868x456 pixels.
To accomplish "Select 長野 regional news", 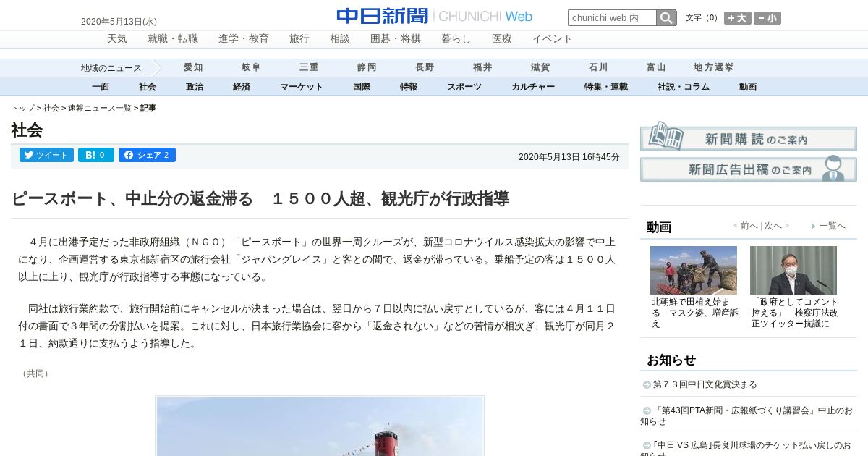I will (x=425, y=67).
